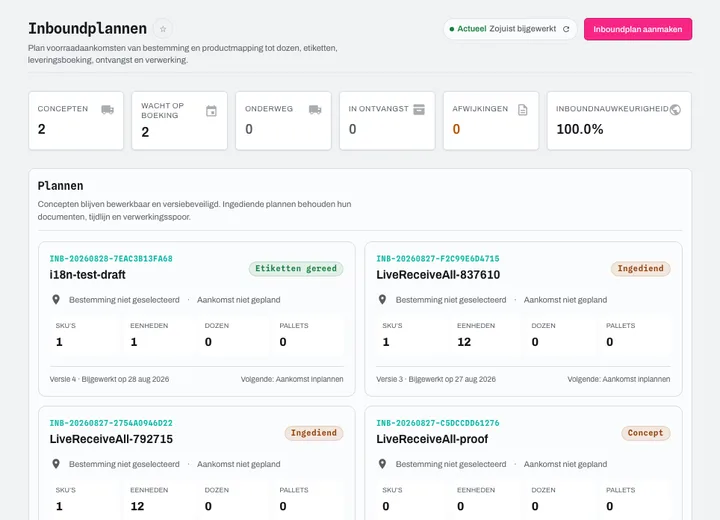Click the 100.0% accuracy value

click(x=580, y=129)
